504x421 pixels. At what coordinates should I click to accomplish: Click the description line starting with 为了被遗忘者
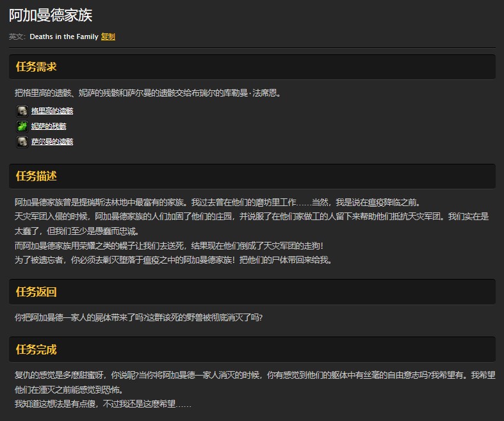(173, 260)
